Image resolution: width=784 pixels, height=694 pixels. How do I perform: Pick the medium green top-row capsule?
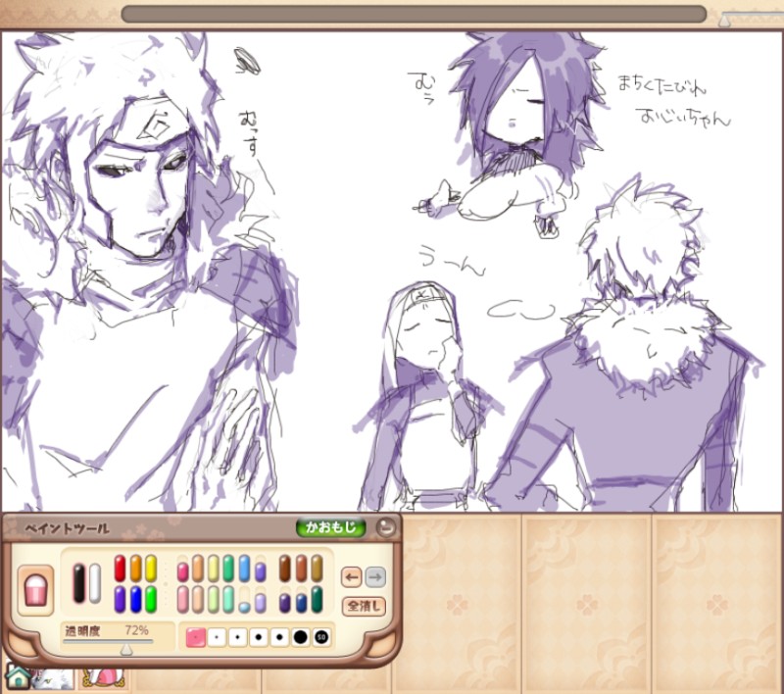228,569
